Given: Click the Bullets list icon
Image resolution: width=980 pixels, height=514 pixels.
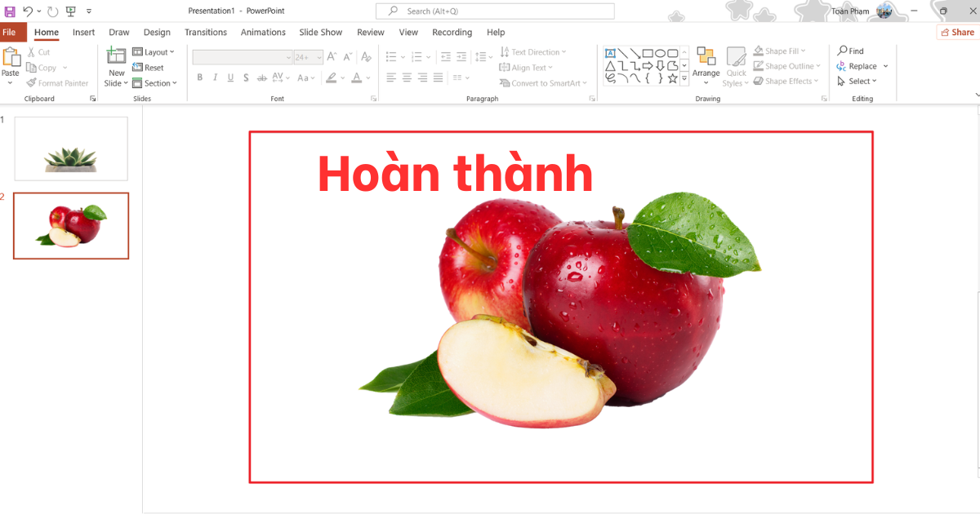Looking at the screenshot, I should point(391,56).
